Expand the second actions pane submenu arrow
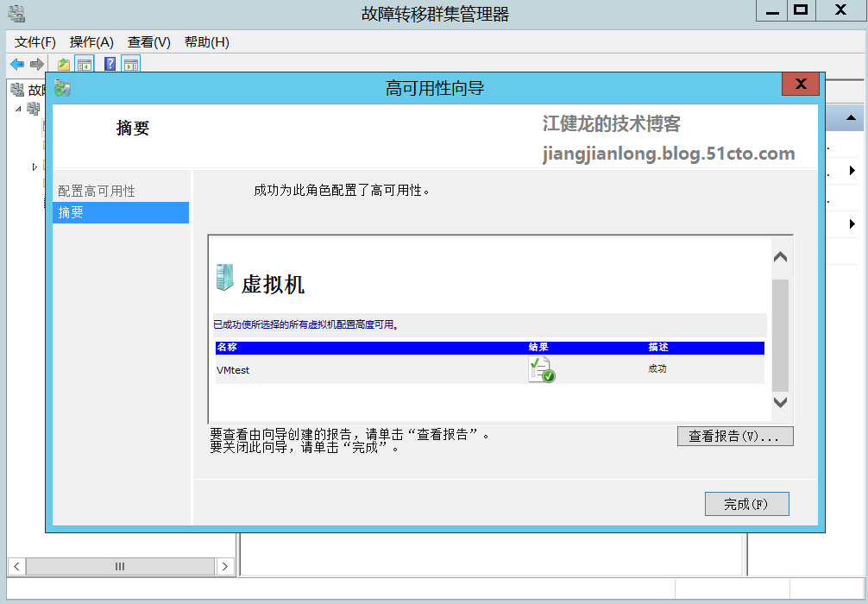The width and height of the screenshot is (868, 604). tap(852, 223)
